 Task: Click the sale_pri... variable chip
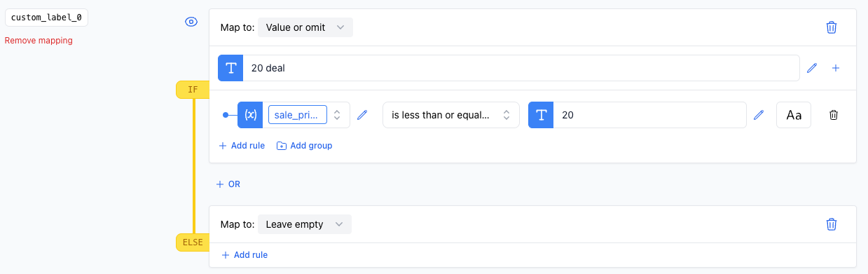coord(298,115)
